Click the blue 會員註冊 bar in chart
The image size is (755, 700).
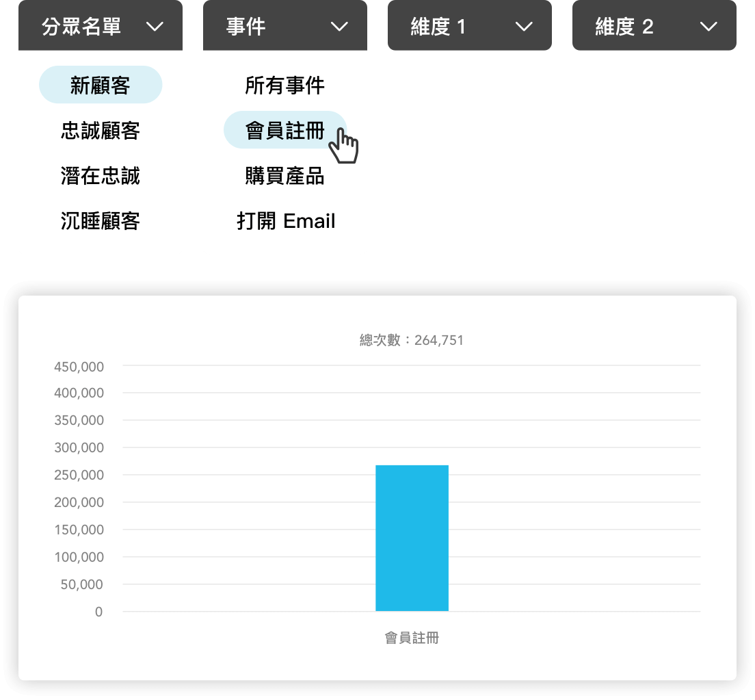coord(412,538)
